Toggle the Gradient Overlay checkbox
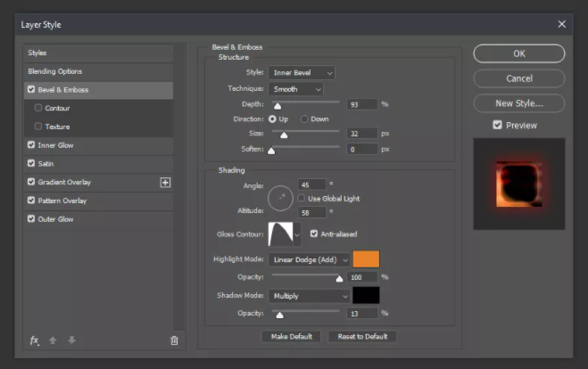This screenshot has height=369, width=588. 31,182
